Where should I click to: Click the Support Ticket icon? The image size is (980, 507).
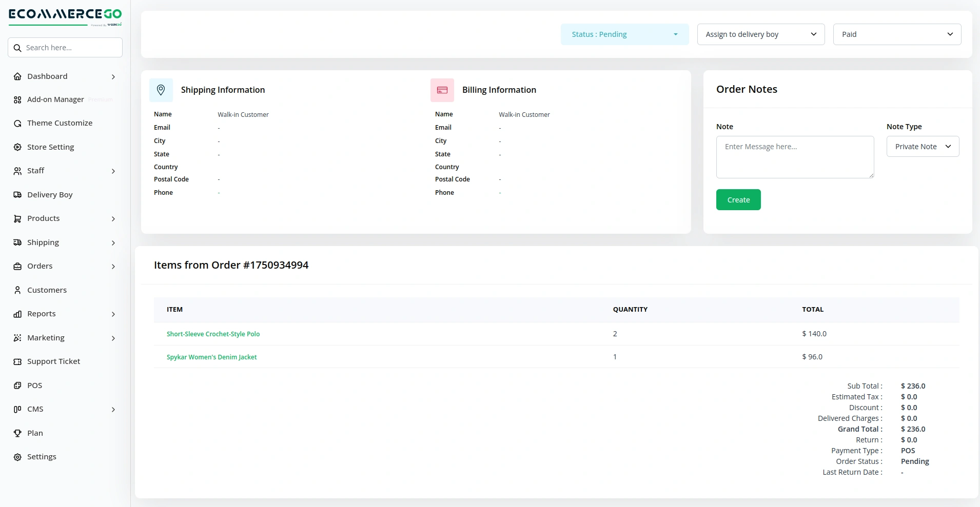tap(17, 361)
